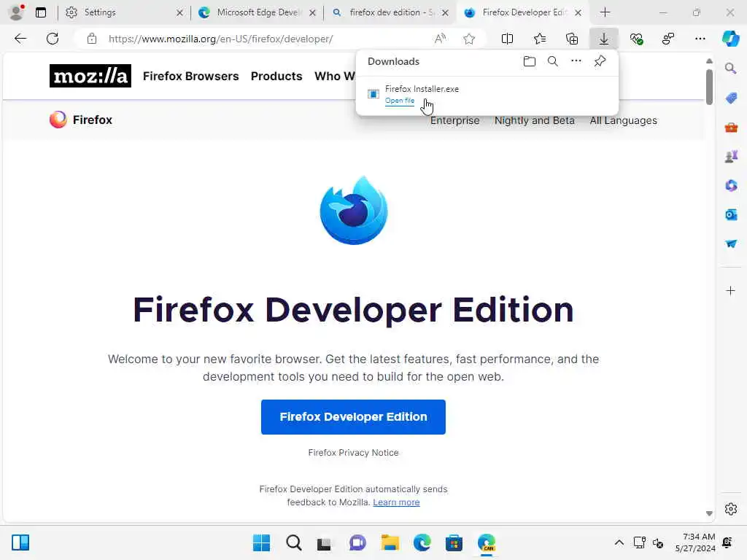Open Browser essentials heart icon
This screenshot has width=747, height=560.
636,39
